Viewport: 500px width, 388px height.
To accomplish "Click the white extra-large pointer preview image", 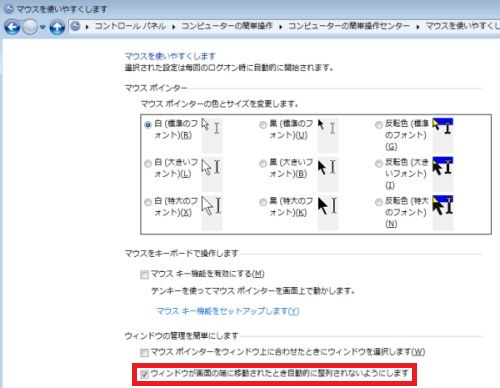I will [212, 206].
